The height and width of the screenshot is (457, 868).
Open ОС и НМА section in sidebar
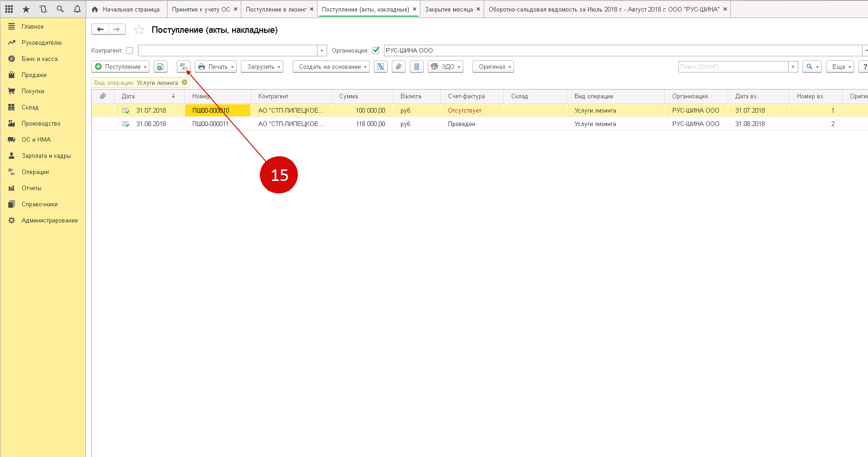pos(36,139)
